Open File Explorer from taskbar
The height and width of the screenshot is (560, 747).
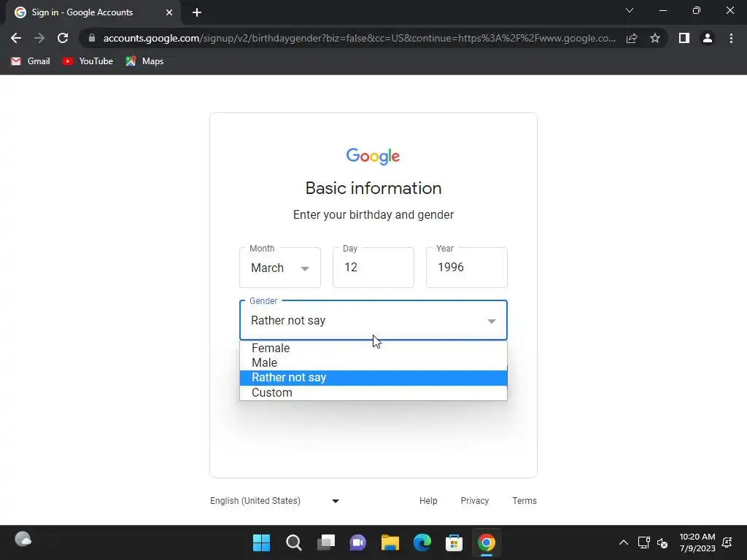click(x=390, y=542)
